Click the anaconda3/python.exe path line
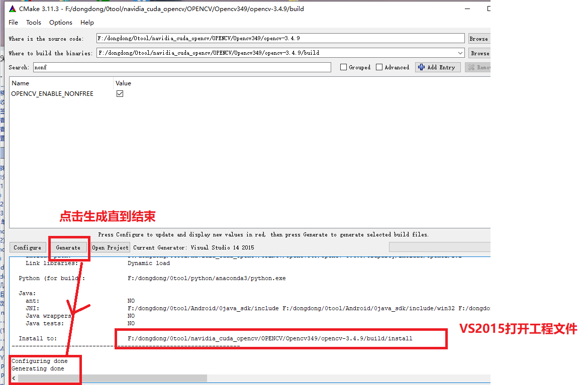 pyautogui.click(x=206, y=278)
